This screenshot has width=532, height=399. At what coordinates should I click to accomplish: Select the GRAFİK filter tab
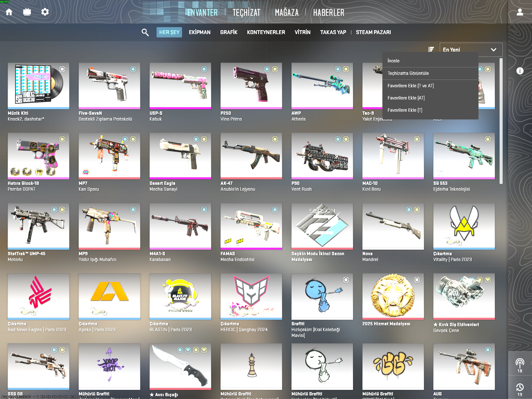pyautogui.click(x=229, y=32)
